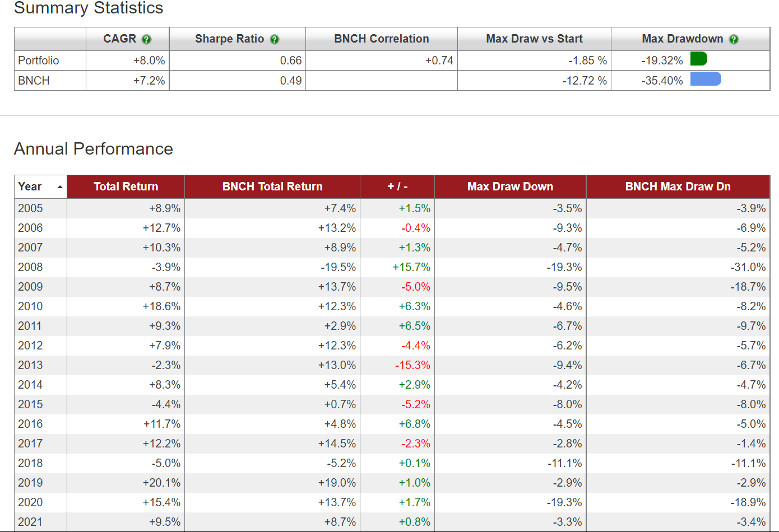
Task: Select the 2018 difference value +0.1%
Action: (x=415, y=463)
